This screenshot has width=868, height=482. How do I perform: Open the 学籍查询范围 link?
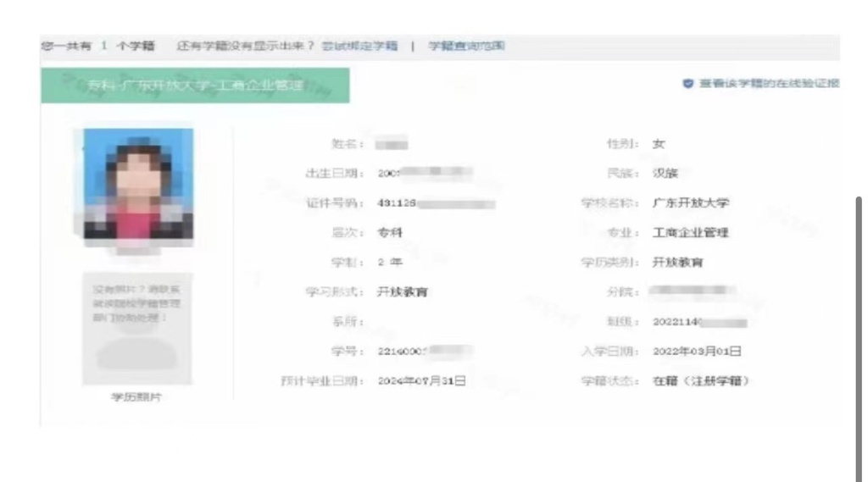[466, 46]
